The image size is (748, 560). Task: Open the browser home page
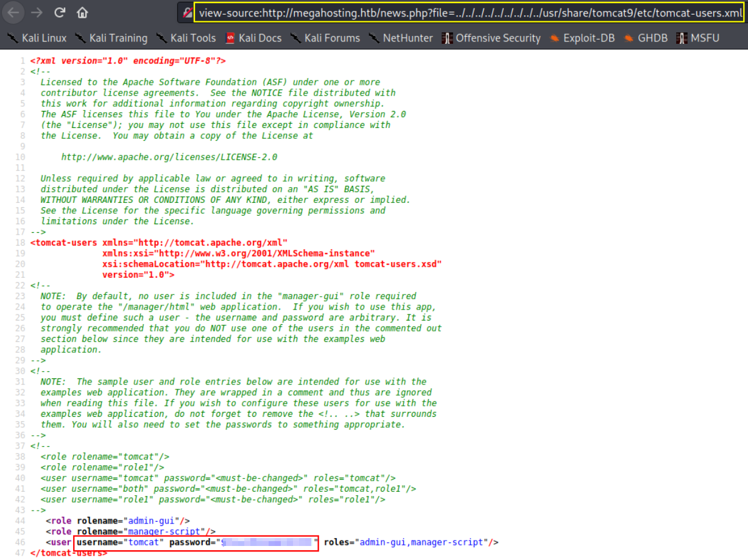(83, 12)
